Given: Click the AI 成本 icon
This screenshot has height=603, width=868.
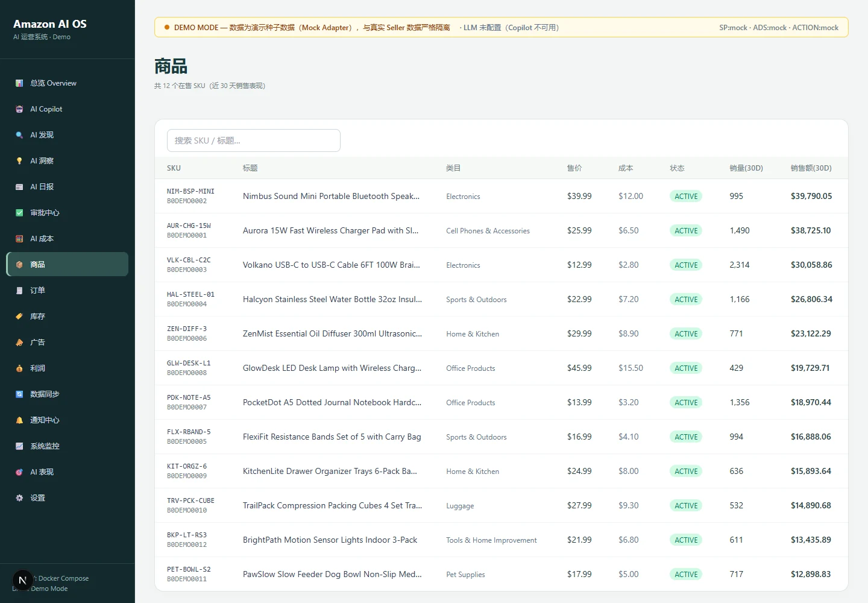Looking at the screenshot, I should pyautogui.click(x=19, y=239).
